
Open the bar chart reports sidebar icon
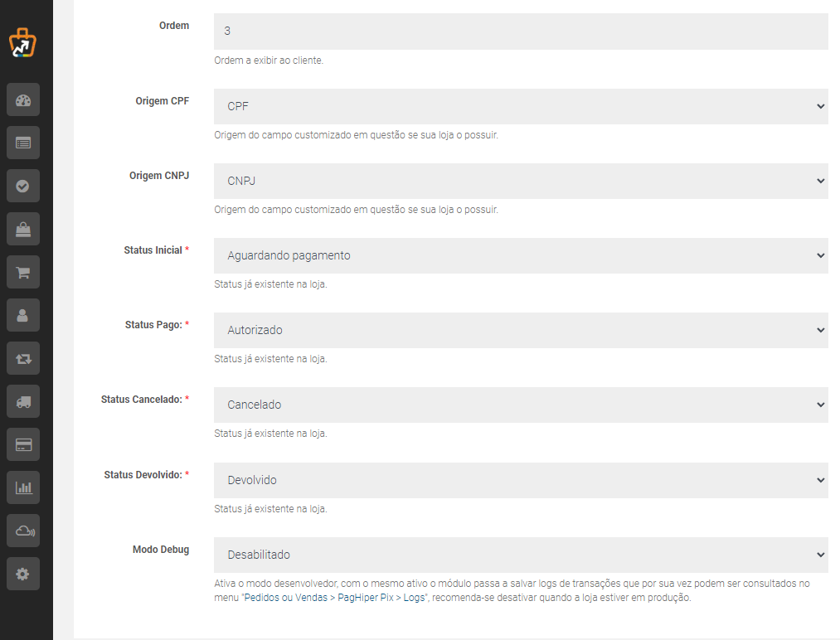pyautogui.click(x=23, y=487)
